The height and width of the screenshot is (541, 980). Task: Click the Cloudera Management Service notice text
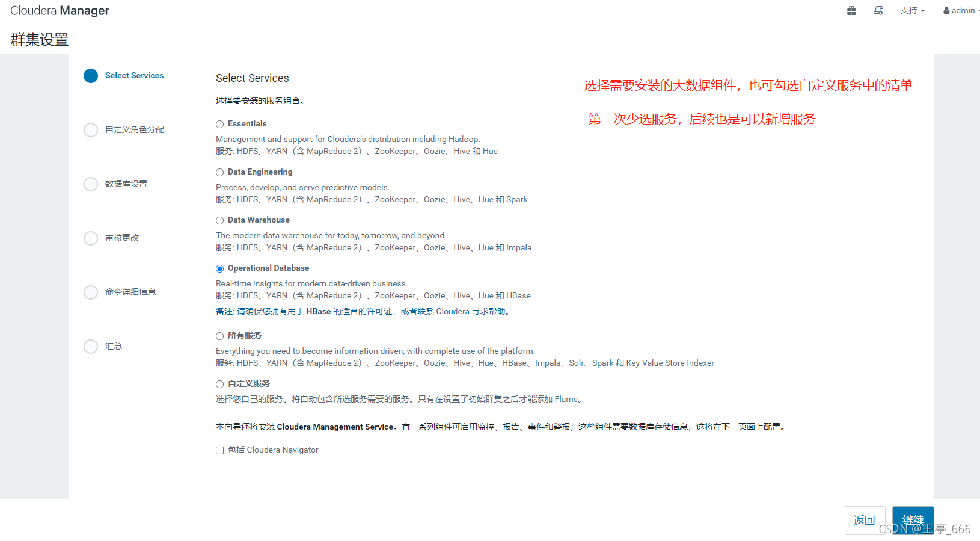tap(501, 427)
